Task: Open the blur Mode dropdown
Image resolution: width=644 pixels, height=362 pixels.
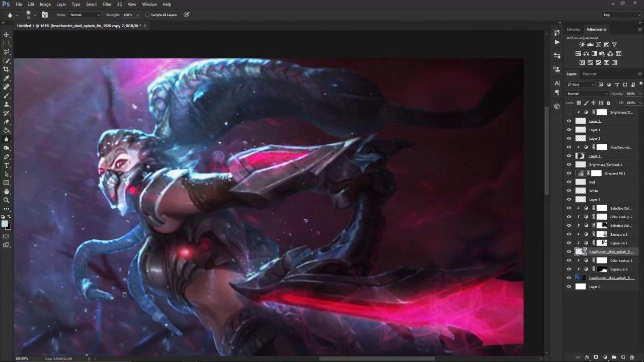Action: coord(84,15)
